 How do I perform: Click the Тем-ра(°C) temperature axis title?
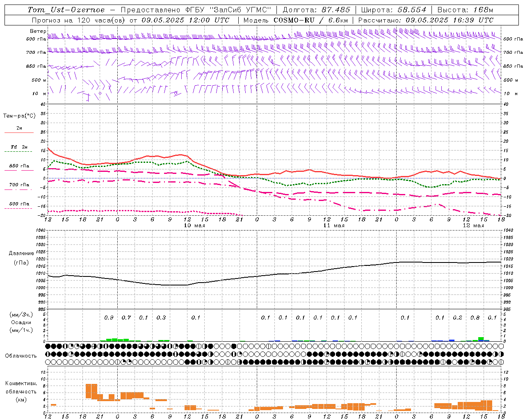[19, 116]
